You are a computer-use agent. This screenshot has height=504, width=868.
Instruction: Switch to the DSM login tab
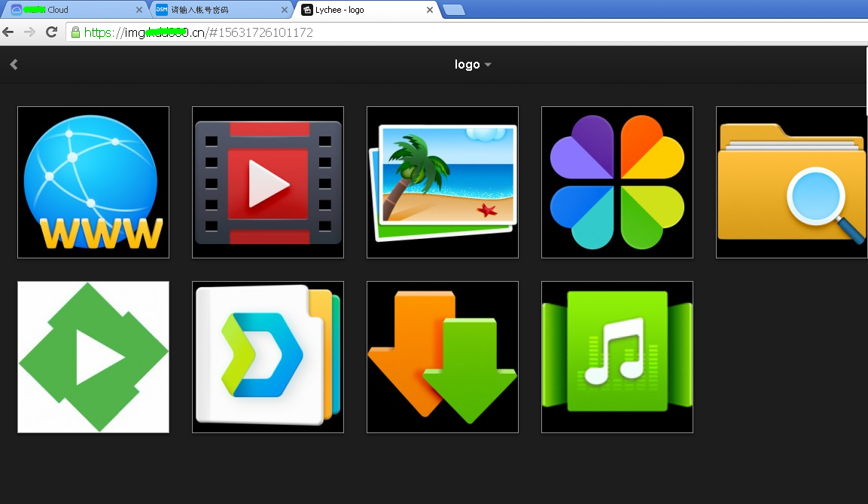[221, 9]
